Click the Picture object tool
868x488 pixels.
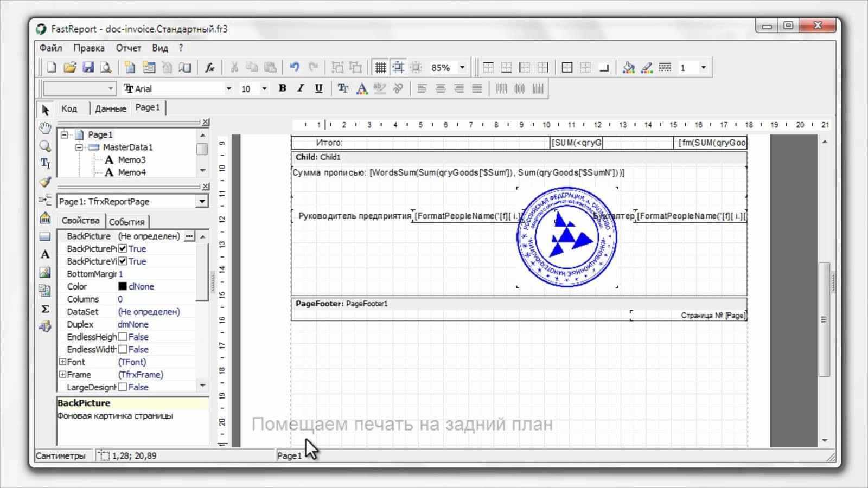pos(46,272)
